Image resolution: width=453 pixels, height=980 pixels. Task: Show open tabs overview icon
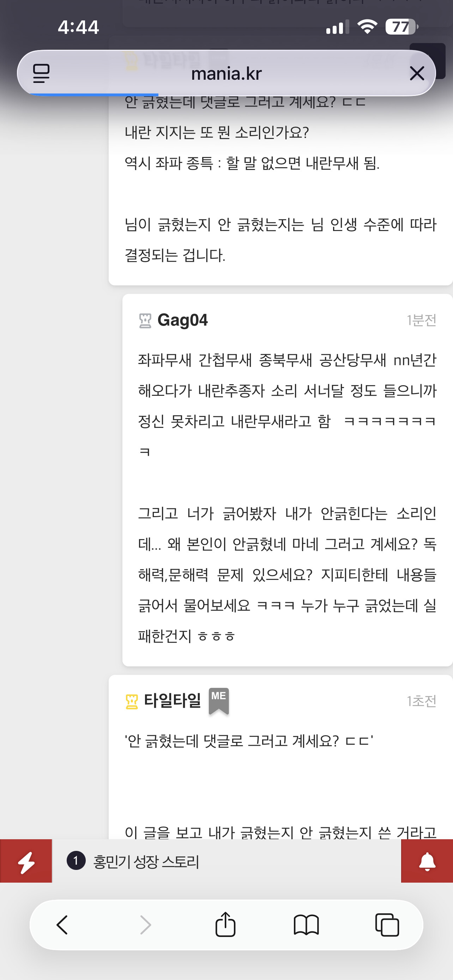coord(387,925)
